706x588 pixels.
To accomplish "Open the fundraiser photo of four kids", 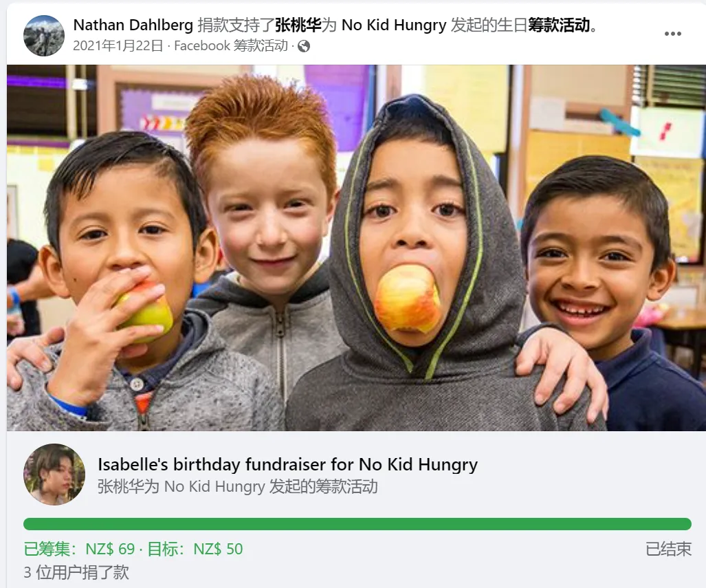I will [356, 248].
